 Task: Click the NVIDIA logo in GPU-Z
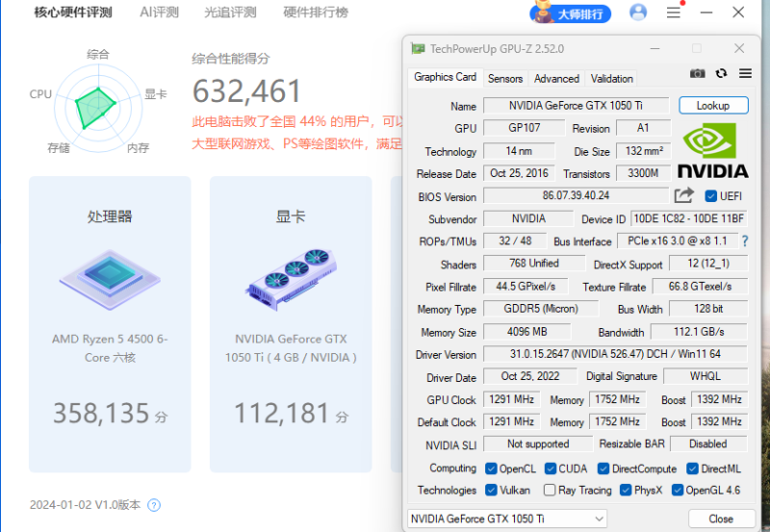coord(712,150)
